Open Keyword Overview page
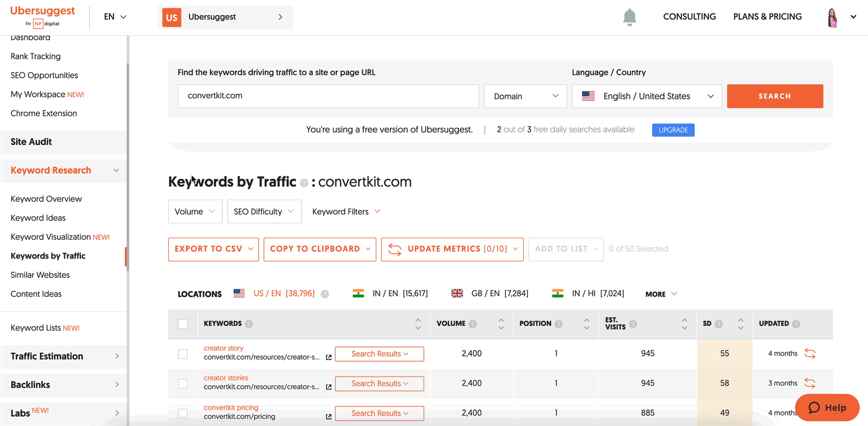The width and height of the screenshot is (868, 426). 46,199
